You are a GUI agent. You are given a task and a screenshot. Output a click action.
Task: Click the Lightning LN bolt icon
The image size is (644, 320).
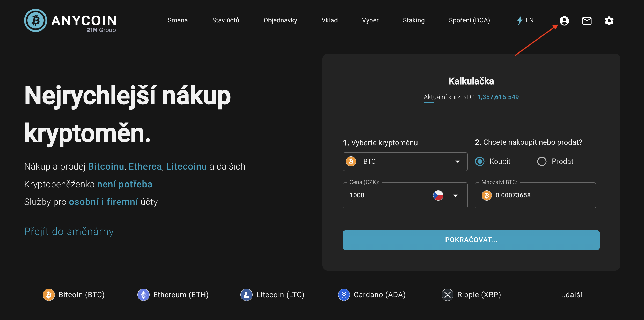click(x=519, y=20)
